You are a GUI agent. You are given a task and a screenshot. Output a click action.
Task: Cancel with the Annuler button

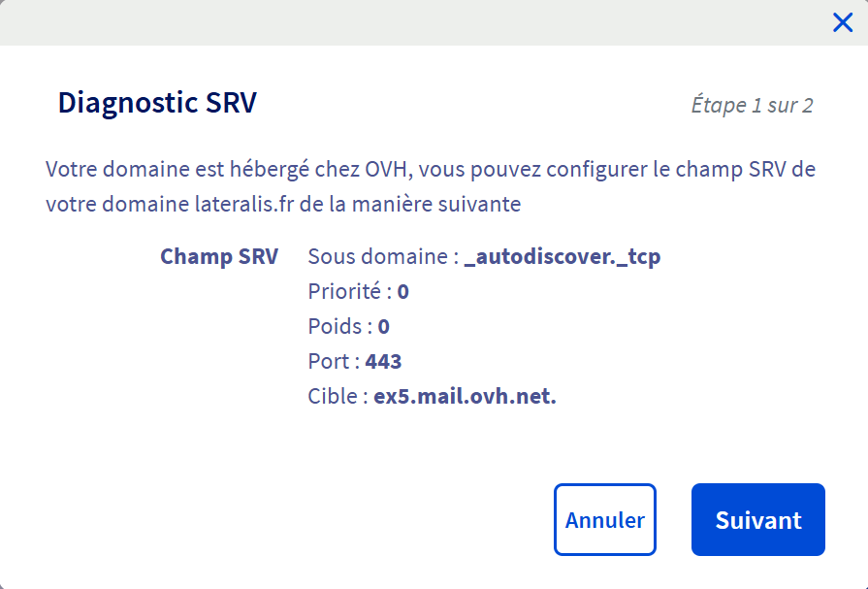point(604,520)
